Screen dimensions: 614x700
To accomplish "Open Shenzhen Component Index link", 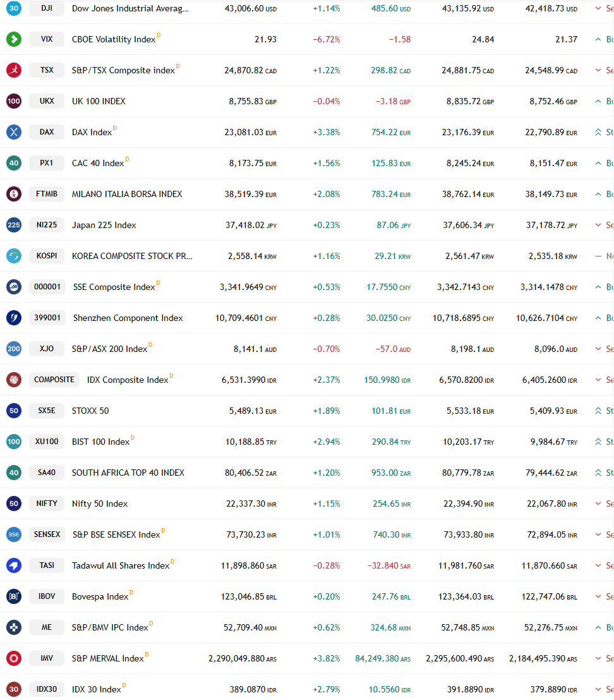I will click(128, 318).
